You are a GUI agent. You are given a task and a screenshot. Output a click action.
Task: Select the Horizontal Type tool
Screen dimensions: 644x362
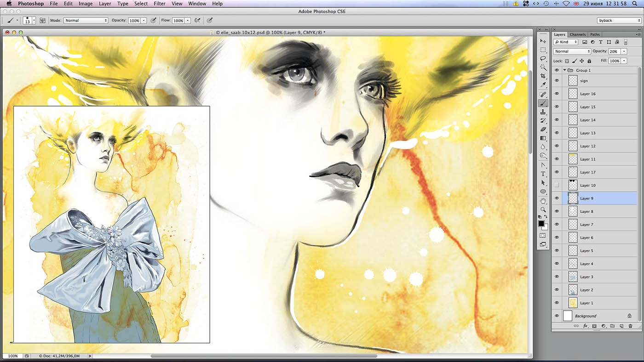[x=543, y=174]
